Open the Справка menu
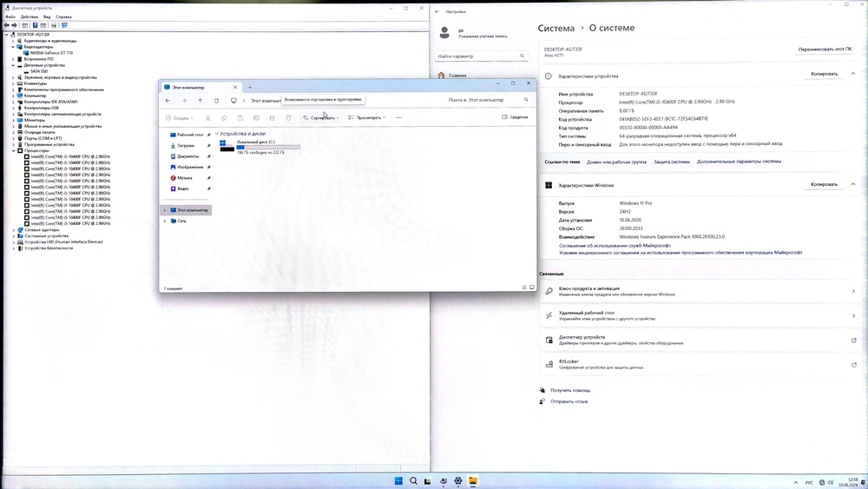The width and height of the screenshot is (868, 489). coord(63,17)
